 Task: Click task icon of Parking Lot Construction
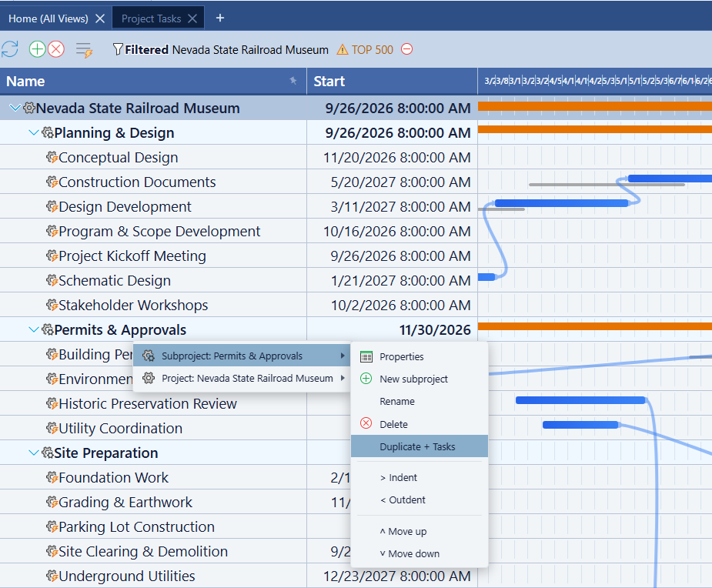pos(52,526)
